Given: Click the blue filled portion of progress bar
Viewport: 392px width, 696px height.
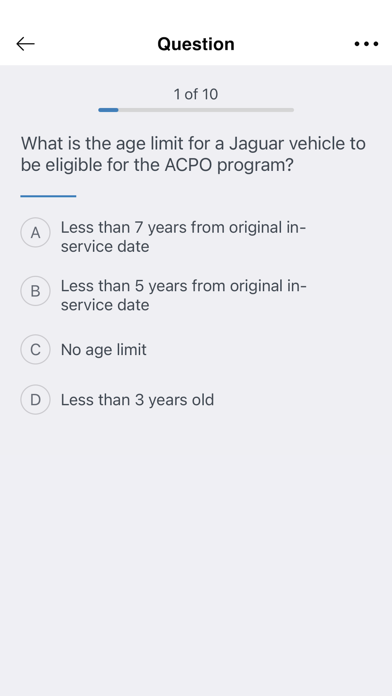Looking at the screenshot, I should coord(108,110).
